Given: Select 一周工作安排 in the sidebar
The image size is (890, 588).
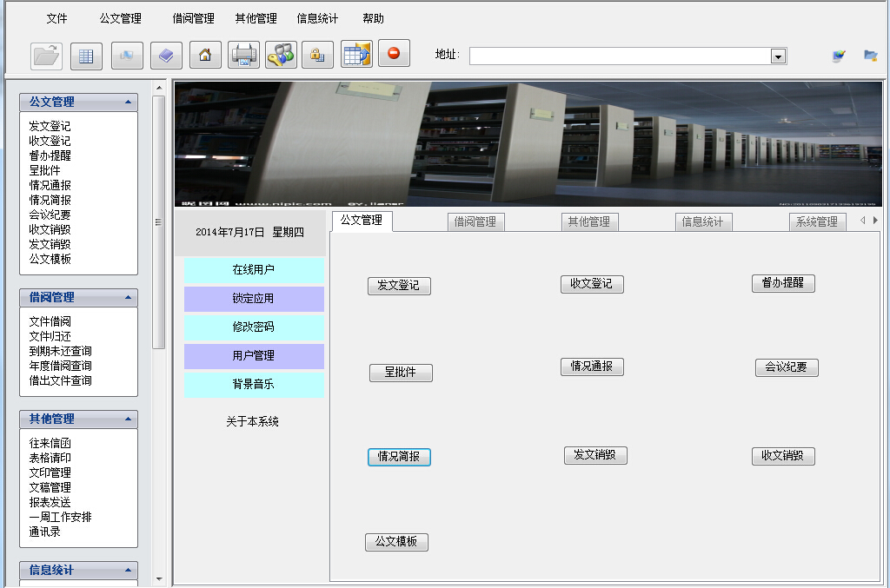Looking at the screenshot, I should coord(60,517).
